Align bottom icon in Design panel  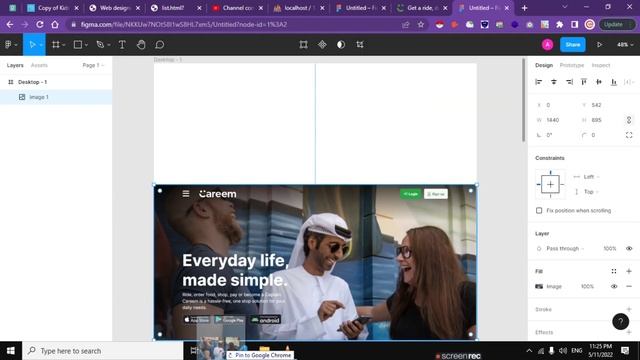614,82
